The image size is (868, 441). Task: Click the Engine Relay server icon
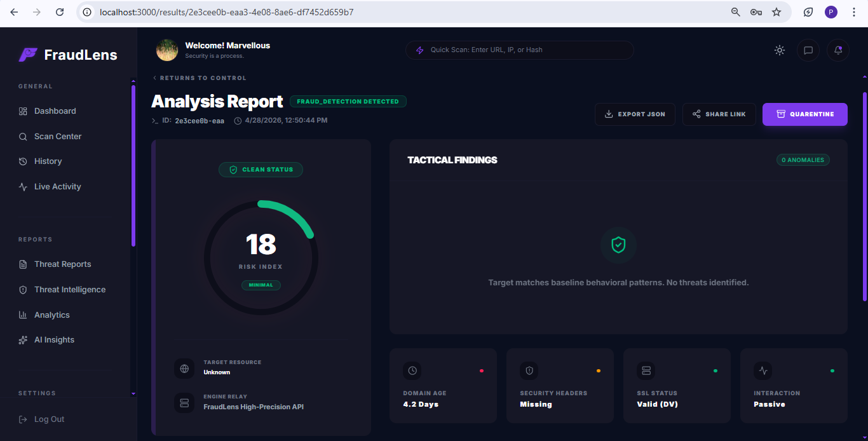coord(184,403)
